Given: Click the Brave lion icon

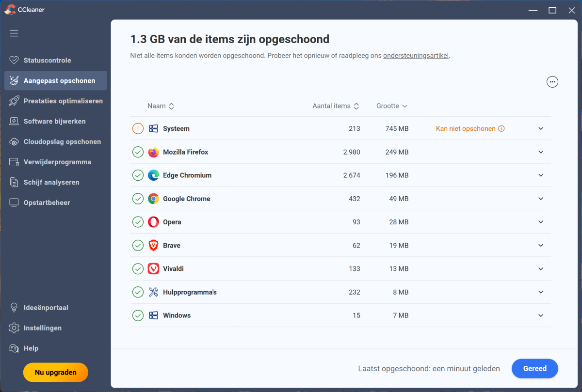Looking at the screenshot, I should pos(153,245).
